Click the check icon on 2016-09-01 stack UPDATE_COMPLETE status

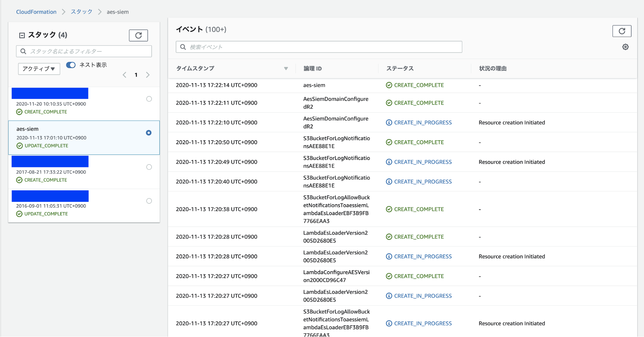19,214
